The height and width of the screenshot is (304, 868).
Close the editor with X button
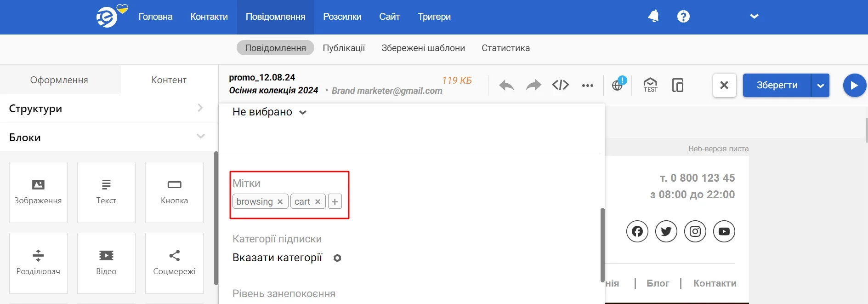pos(724,85)
